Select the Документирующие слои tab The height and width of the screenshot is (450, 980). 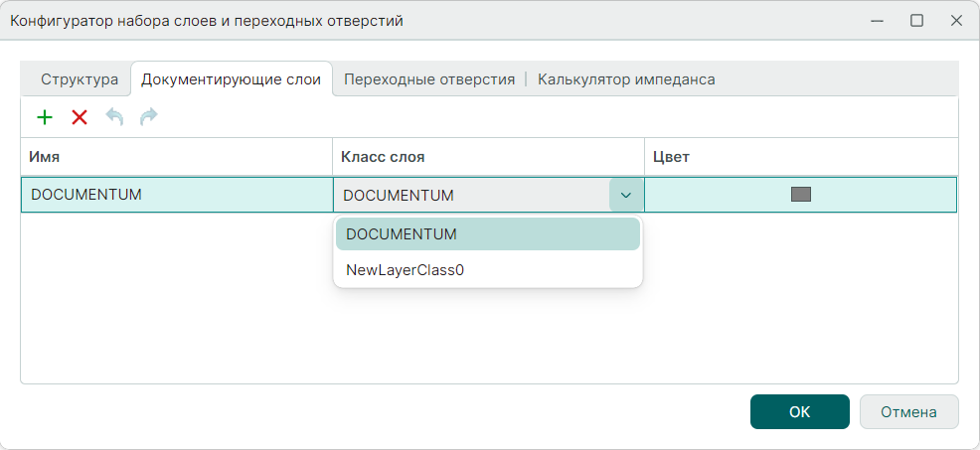[x=231, y=79]
